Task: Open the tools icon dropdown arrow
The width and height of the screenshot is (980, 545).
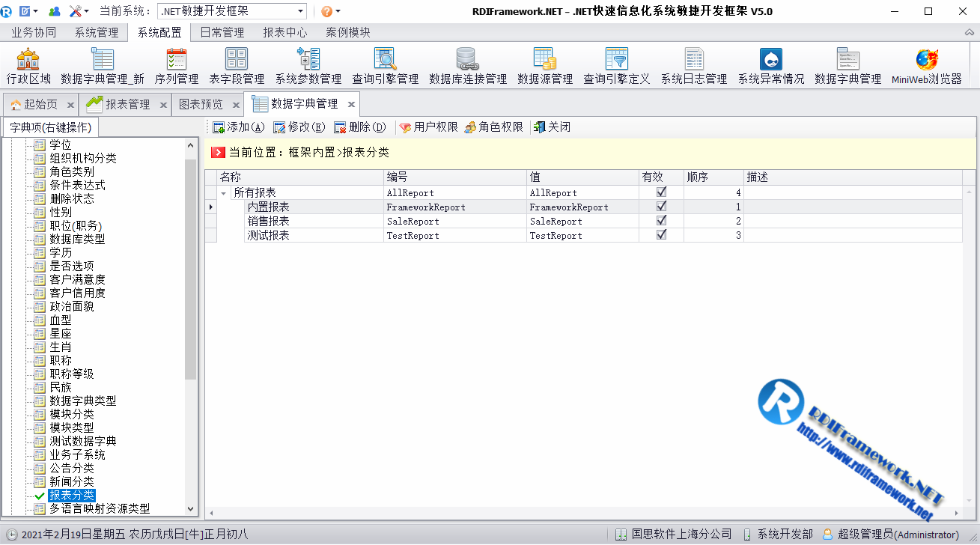Action: click(86, 11)
